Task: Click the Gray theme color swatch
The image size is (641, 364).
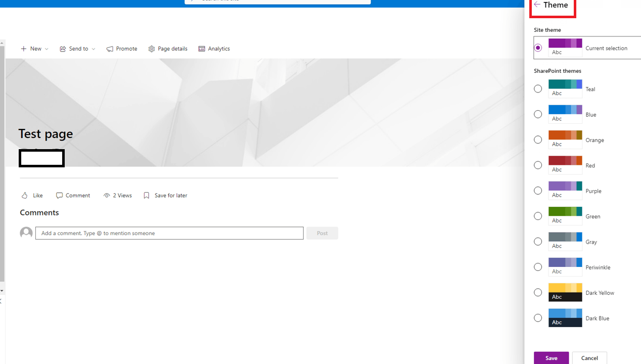Action: pyautogui.click(x=565, y=241)
